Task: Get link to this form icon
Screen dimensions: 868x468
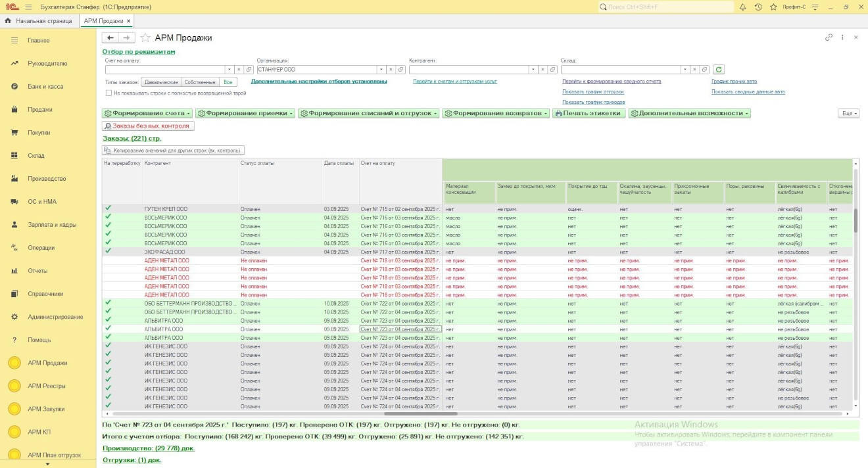Action: [x=829, y=38]
